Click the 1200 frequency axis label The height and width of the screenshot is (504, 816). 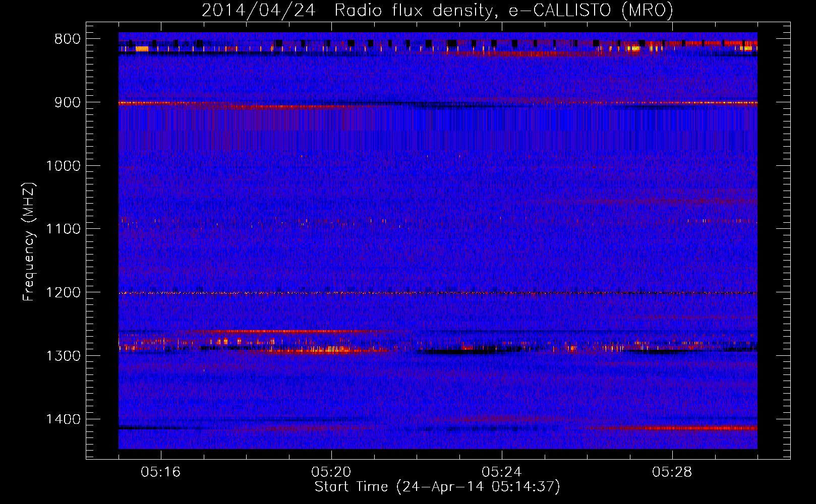point(63,293)
